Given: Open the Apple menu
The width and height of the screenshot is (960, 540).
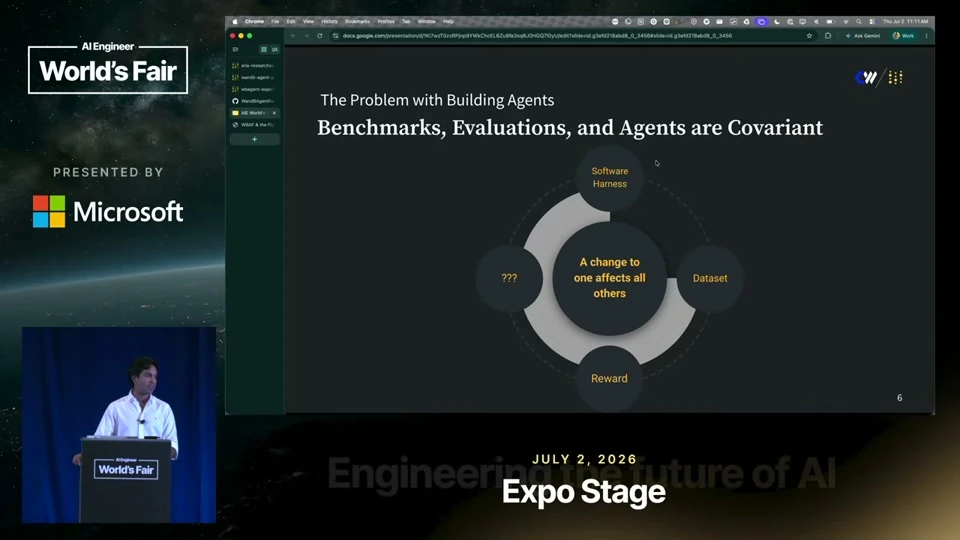Looking at the screenshot, I should pyautogui.click(x=234, y=21).
